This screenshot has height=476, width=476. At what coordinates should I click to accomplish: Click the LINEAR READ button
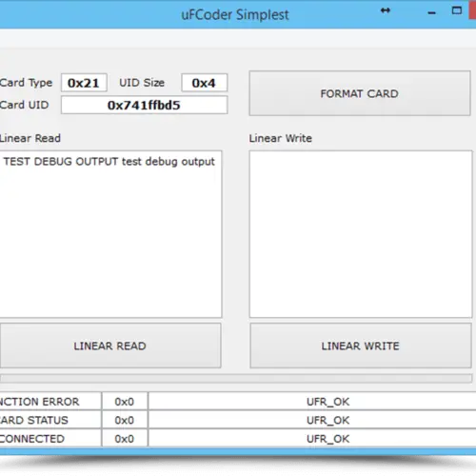coord(110,346)
